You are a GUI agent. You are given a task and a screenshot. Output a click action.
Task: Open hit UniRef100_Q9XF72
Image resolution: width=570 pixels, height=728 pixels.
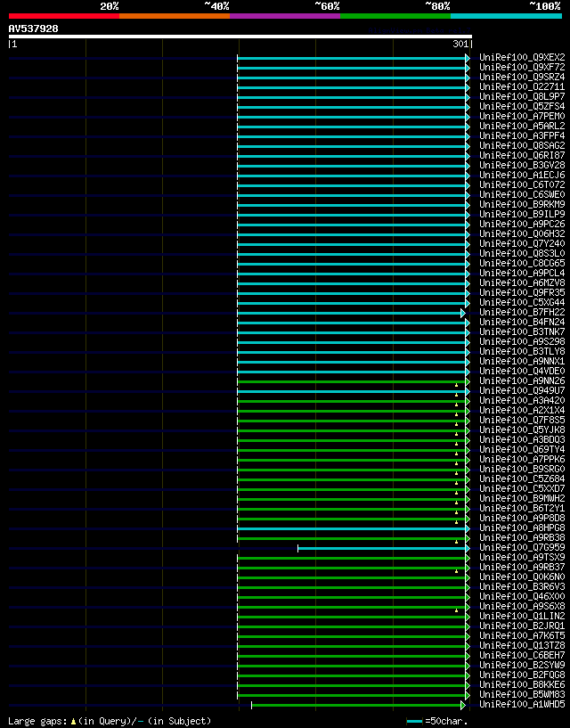[522, 68]
